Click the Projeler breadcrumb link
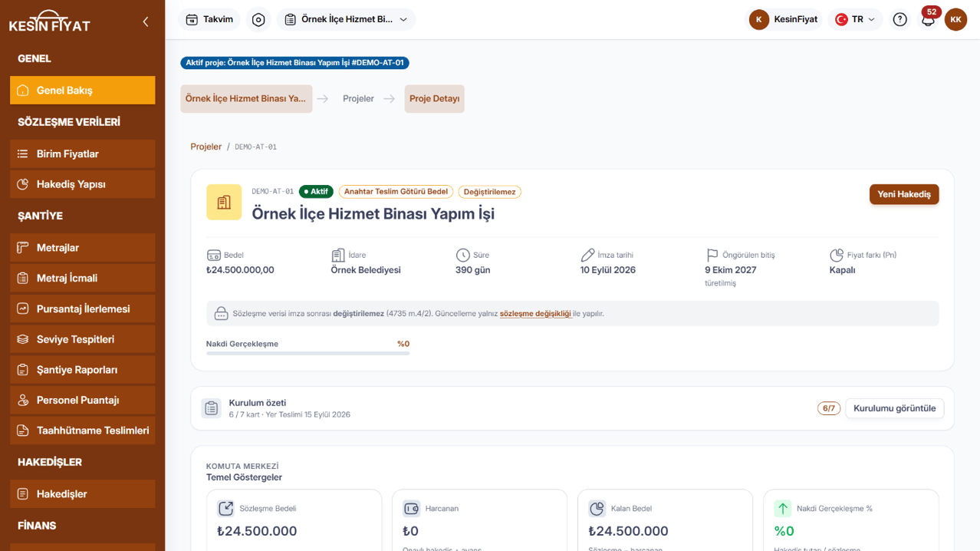 pos(206,147)
